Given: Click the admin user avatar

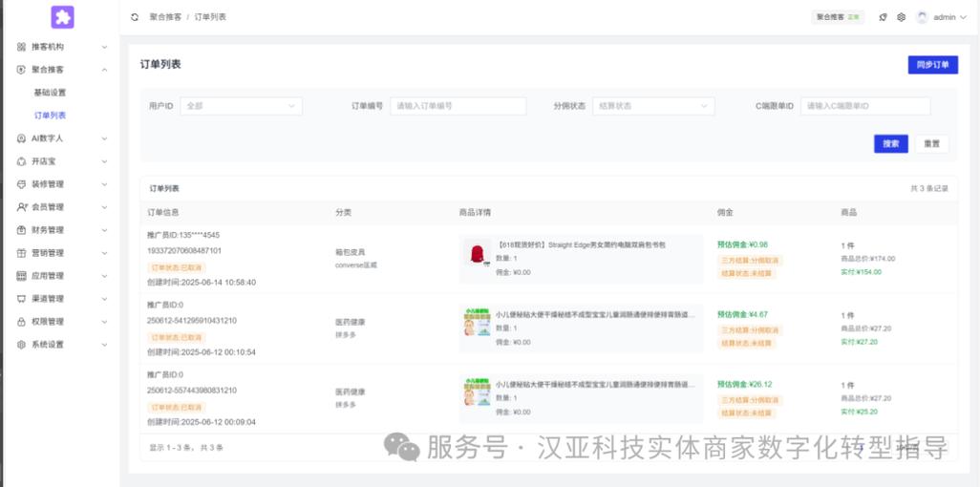Looking at the screenshot, I should [922, 17].
